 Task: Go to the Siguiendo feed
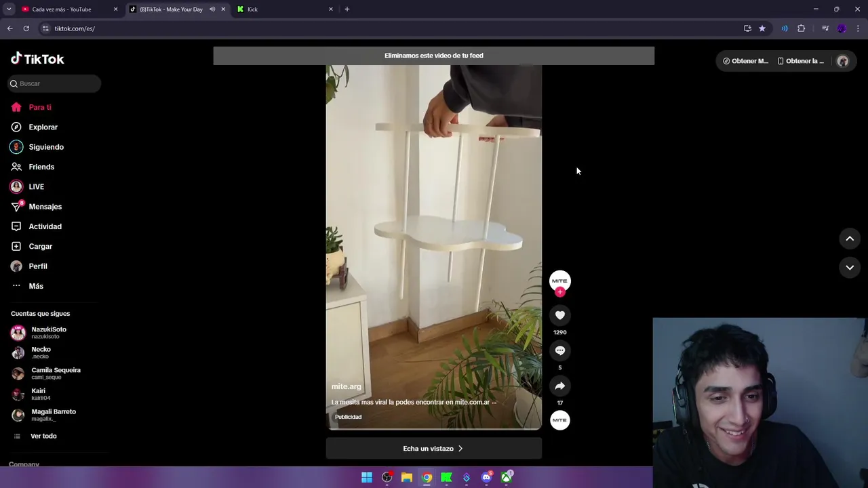(x=46, y=147)
